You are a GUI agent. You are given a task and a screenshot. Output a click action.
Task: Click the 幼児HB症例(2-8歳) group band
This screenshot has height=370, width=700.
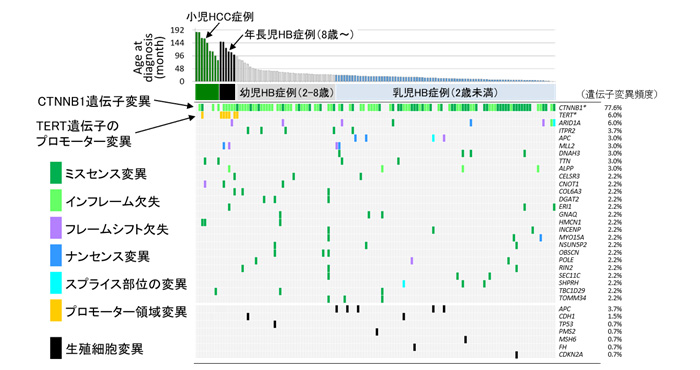[x=286, y=92]
